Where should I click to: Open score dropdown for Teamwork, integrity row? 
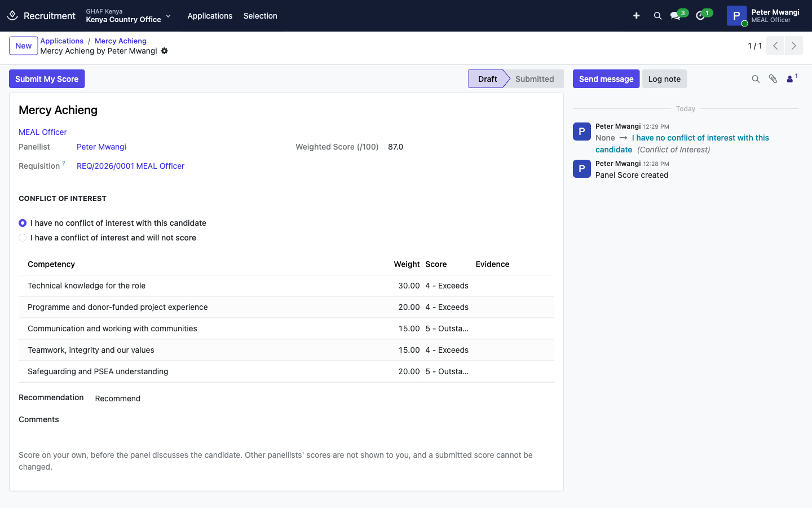(447, 350)
